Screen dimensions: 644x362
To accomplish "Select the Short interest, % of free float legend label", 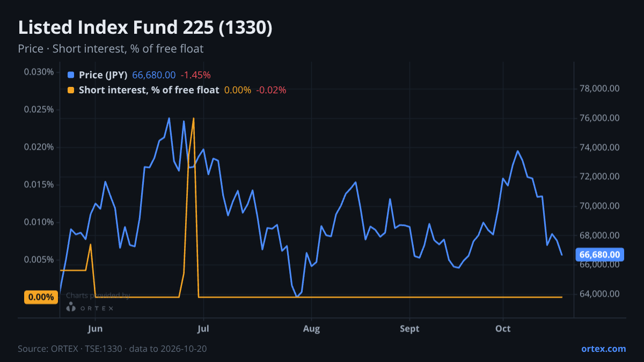I will 149,90.
